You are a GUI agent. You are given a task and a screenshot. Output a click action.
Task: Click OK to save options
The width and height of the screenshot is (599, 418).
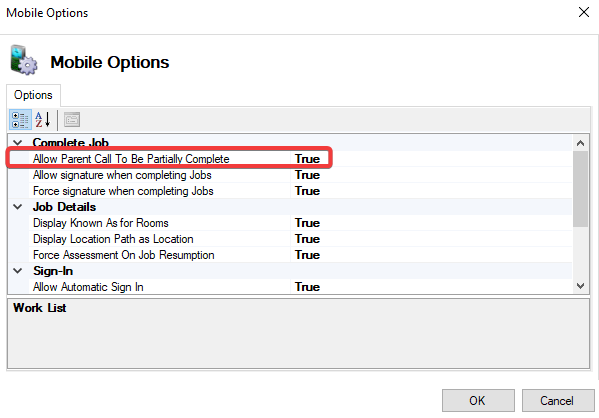[478, 400]
